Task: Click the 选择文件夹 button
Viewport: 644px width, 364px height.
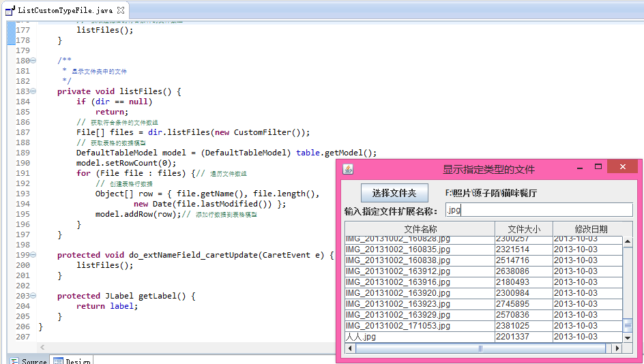Action: (x=394, y=193)
